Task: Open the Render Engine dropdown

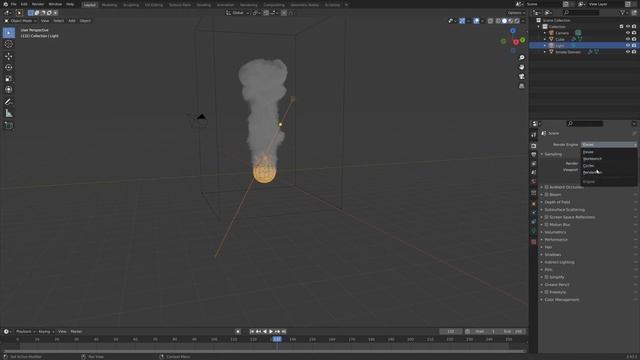Action: pos(609,144)
